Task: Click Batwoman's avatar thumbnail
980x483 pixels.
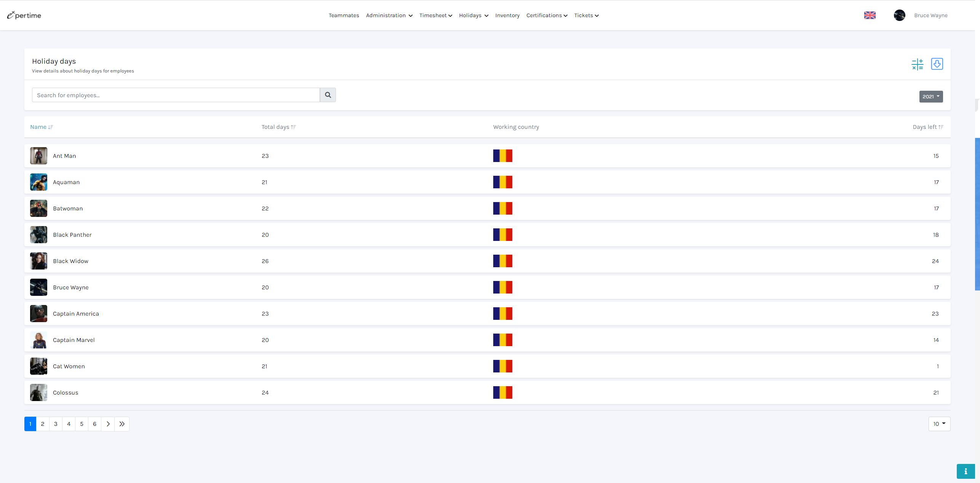Action: (38, 208)
